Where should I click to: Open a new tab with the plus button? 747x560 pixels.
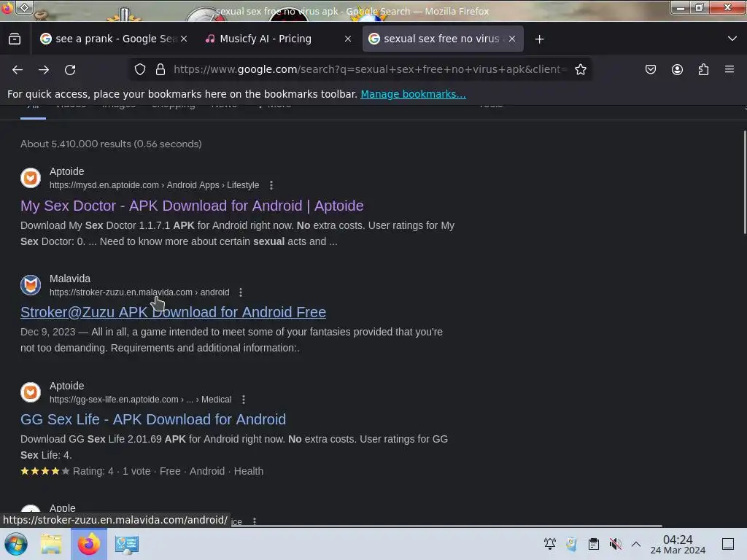(x=539, y=39)
